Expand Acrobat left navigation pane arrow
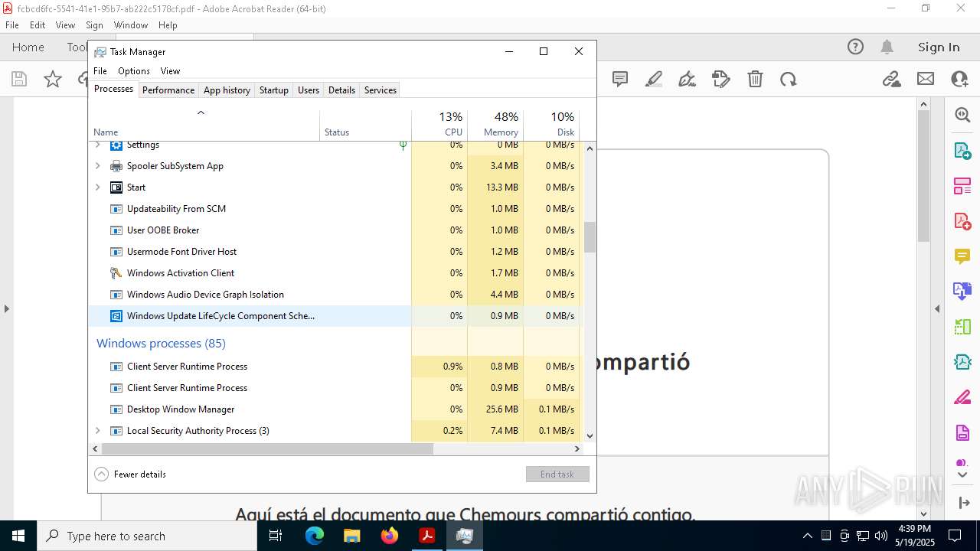 click(x=6, y=308)
